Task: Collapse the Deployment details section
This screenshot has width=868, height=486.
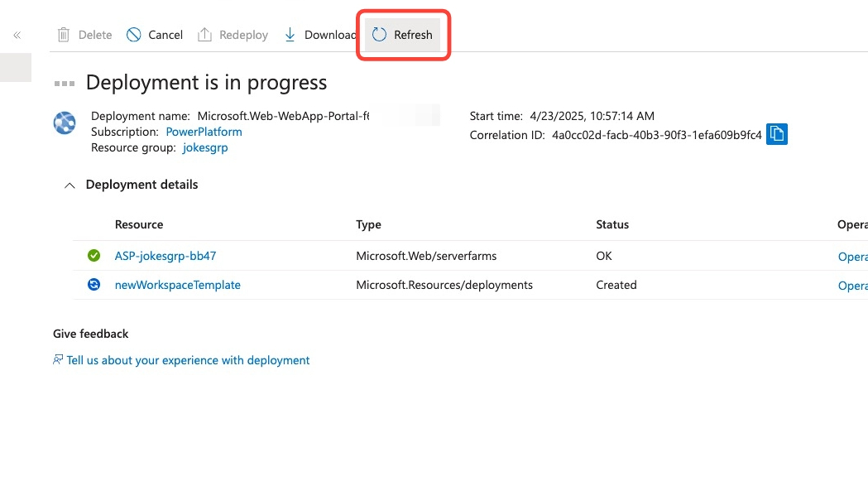Action: point(70,185)
